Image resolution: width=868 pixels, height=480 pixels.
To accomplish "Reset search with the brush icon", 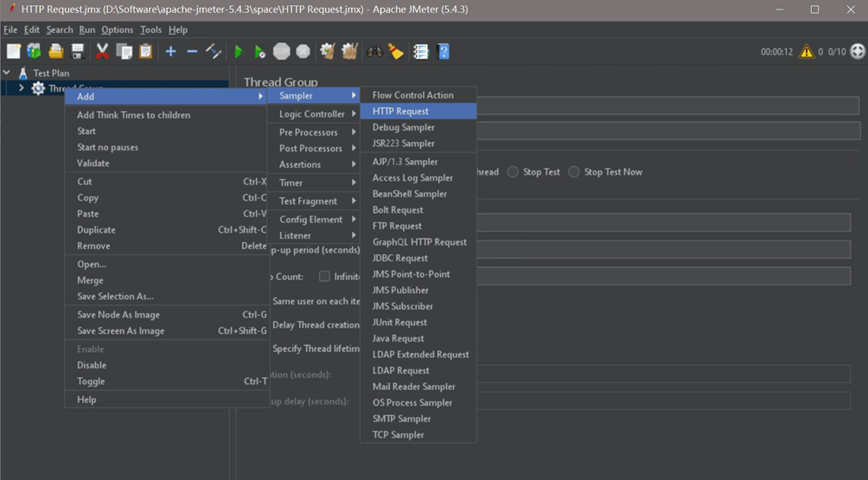I will coord(396,52).
